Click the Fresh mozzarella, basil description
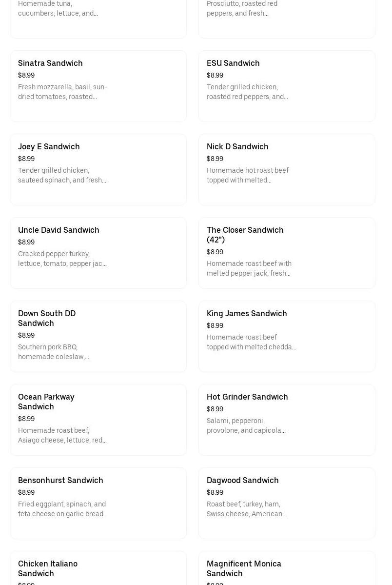Image resolution: width=392 pixels, height=585 pixels. pyautogui.click(x=62, y=92)
